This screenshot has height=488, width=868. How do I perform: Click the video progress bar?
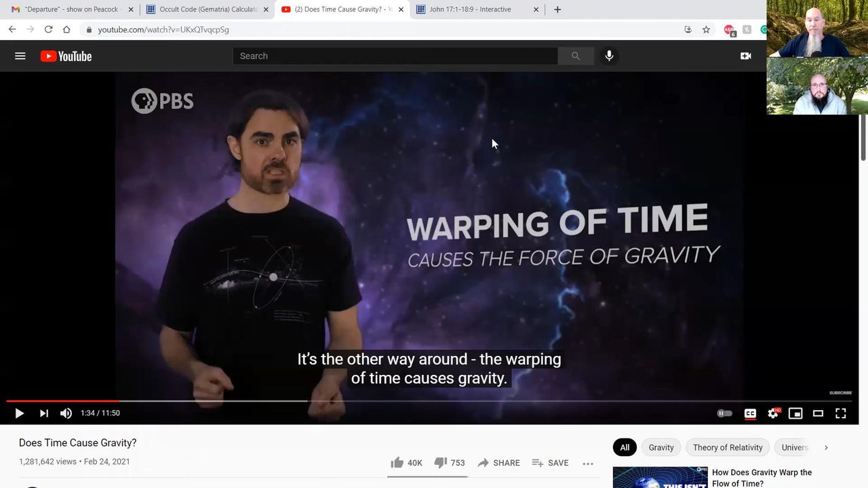(x=407, y=401)
